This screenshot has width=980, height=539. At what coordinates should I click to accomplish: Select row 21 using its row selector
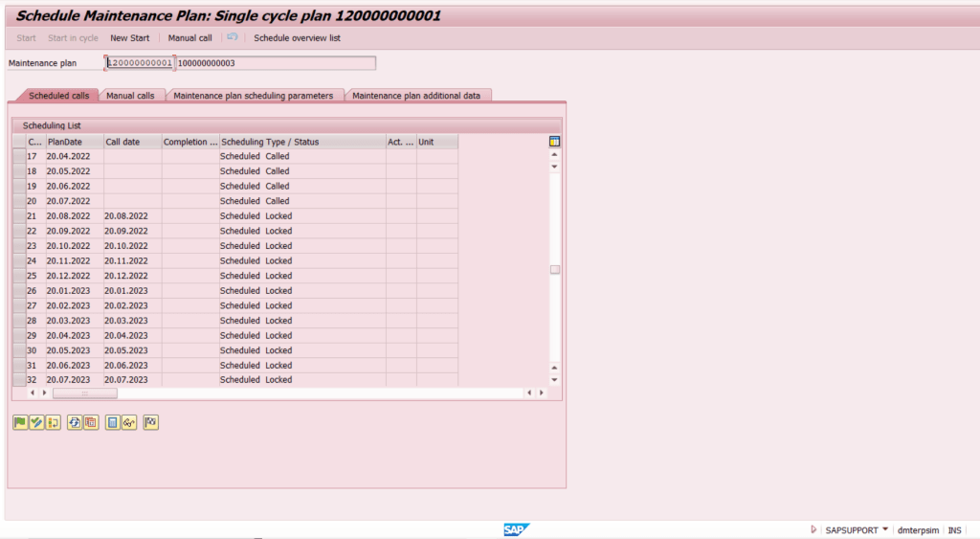click(19, 216)
